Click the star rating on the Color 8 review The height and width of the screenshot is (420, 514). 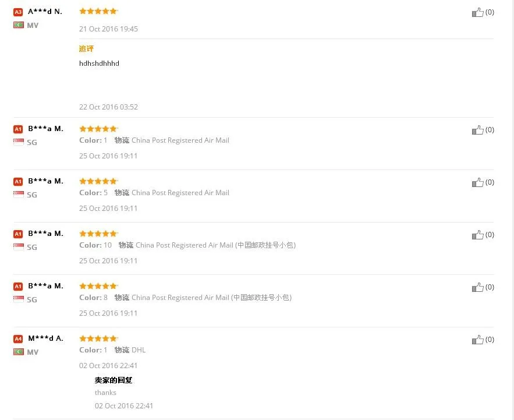point(98,286)
